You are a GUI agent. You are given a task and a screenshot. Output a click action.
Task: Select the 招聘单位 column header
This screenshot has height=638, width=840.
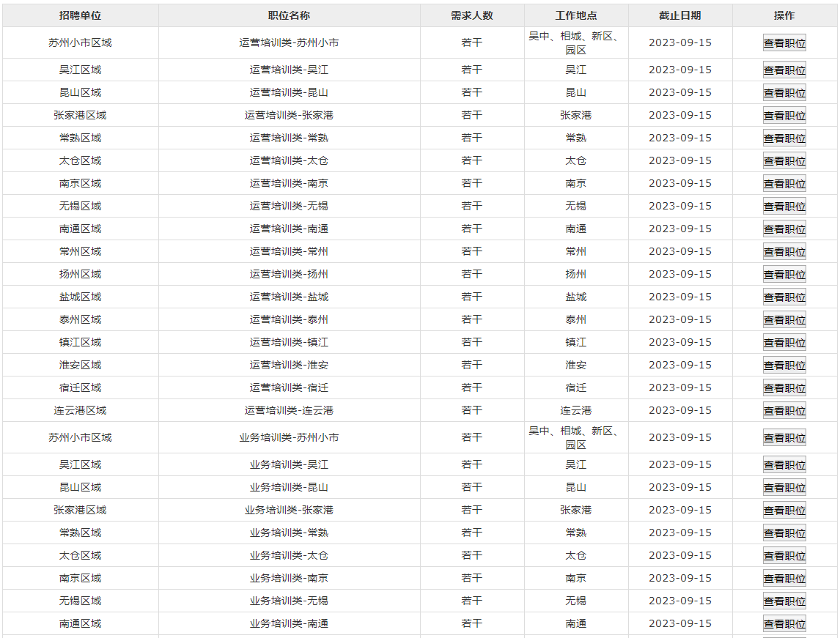click(x=80, y=15)
